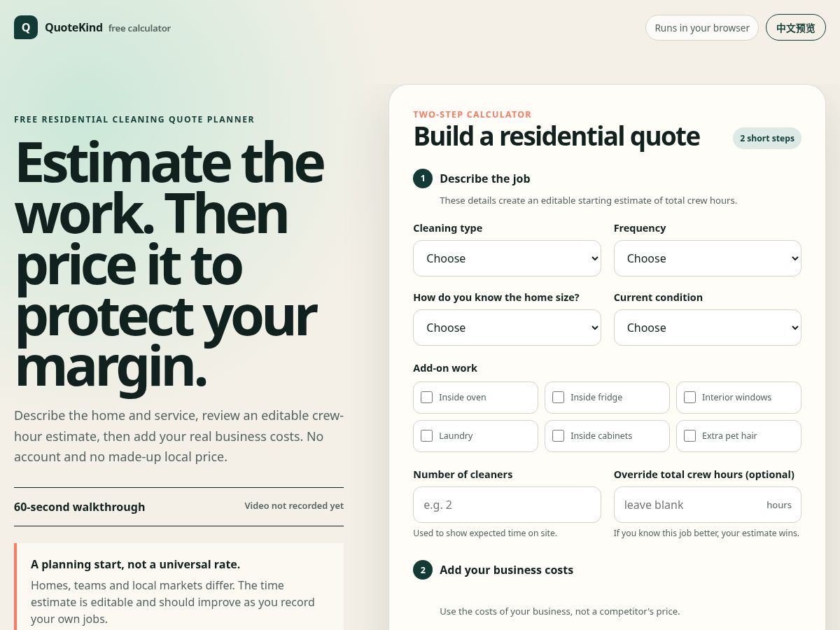Open the Cleaning type dropdown
840x630 pixels.
point(507,258)
